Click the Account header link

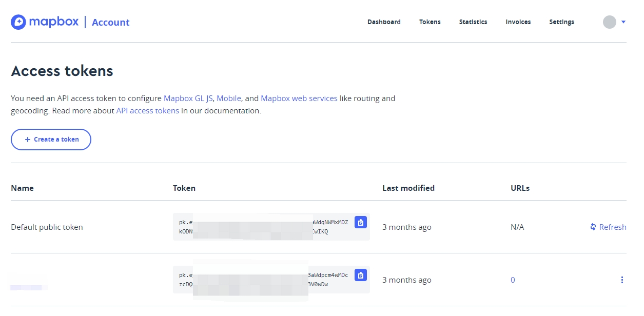tap(111, 22)
